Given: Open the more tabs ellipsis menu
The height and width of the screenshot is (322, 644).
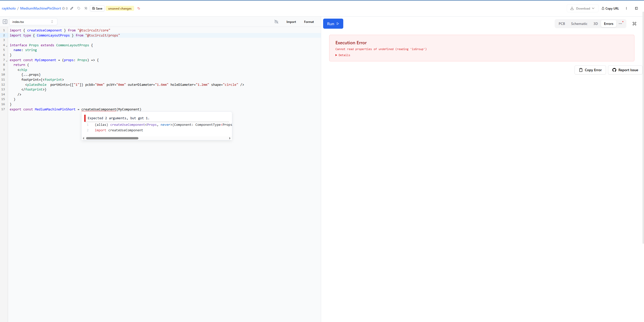Looking at the screenshot, I should point(620,24).
